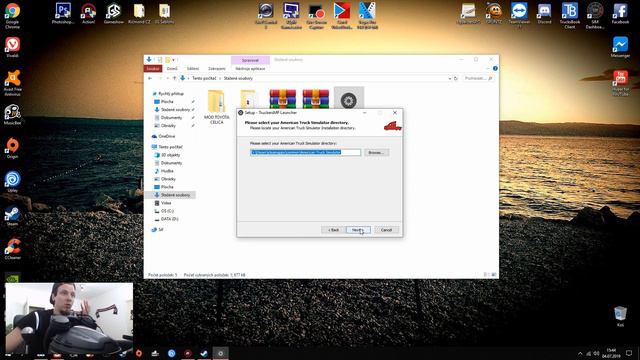640x360 pixels.
Task: Click the Back button in setup dialog
Action: pos(333,230)
